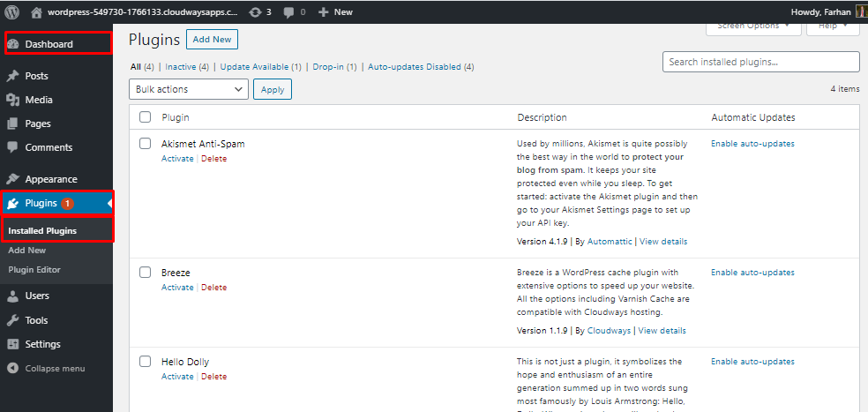Screen dimensions: 868x412
Task: Click the Search installed plugins field
Action: tap(761, 62)
